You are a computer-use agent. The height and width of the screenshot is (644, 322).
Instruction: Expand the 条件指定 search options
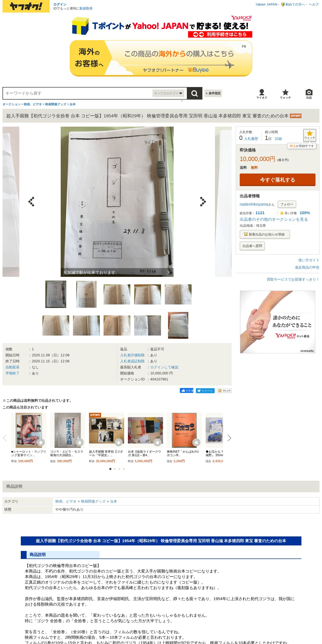tap(213, 93)
